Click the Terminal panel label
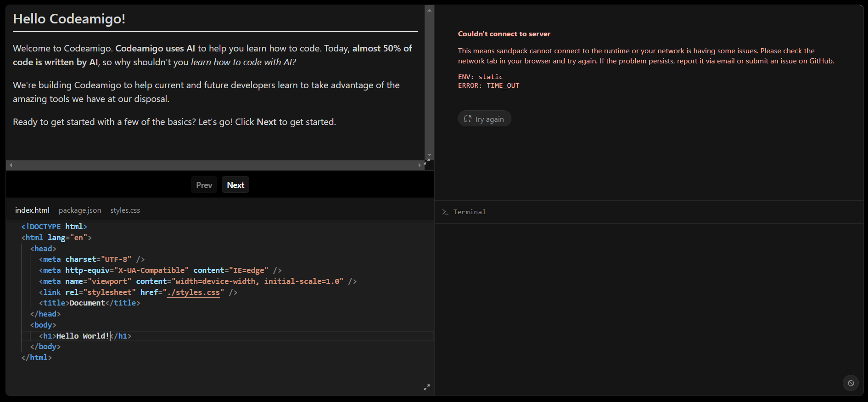 (470, 212)
